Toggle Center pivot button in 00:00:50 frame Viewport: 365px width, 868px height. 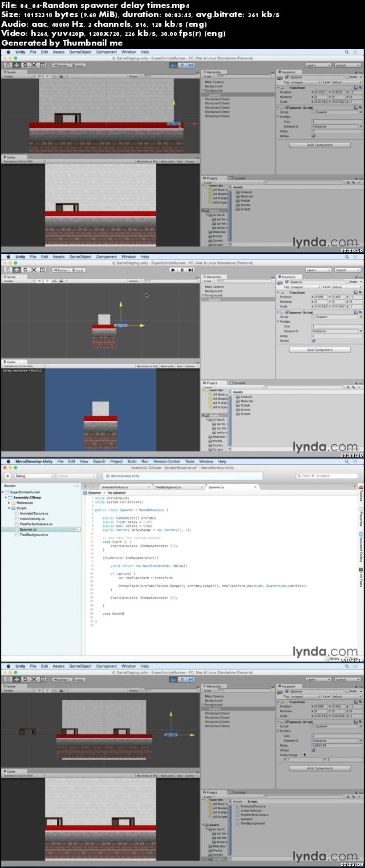point(60,65)
